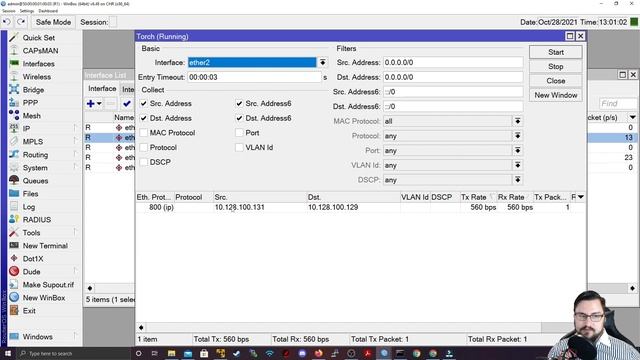Open the MAC Protocol filter dropdown
The image size is (640, 360).
pos(518,121)
